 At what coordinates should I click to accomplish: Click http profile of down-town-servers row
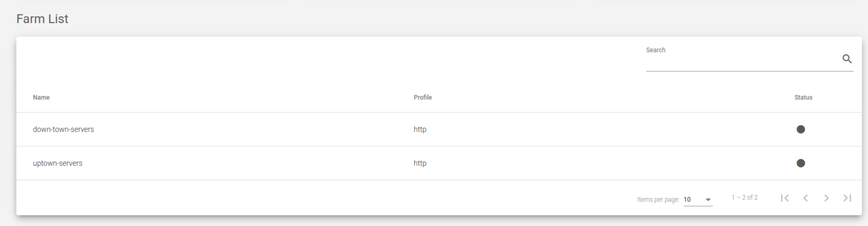point(420,129)
